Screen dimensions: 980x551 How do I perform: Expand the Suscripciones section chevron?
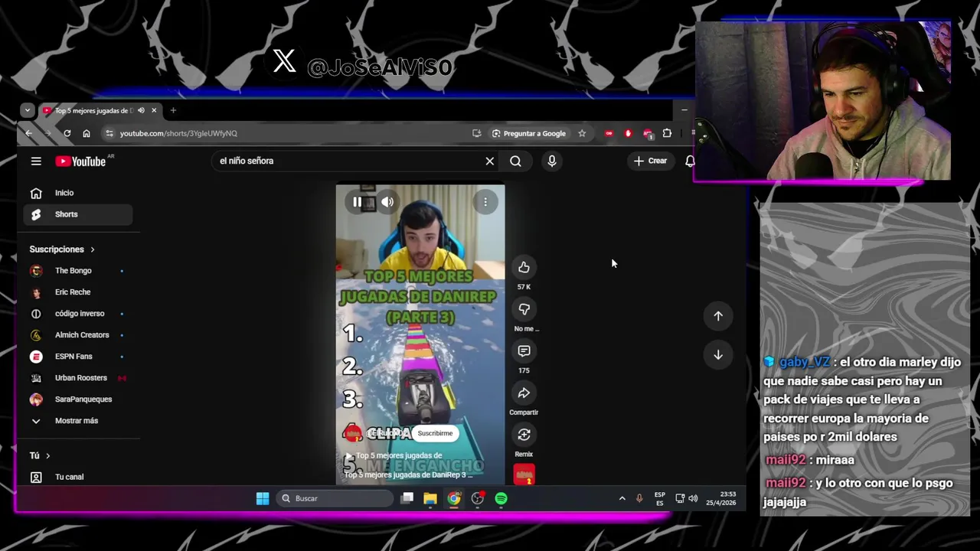point(93,249)
